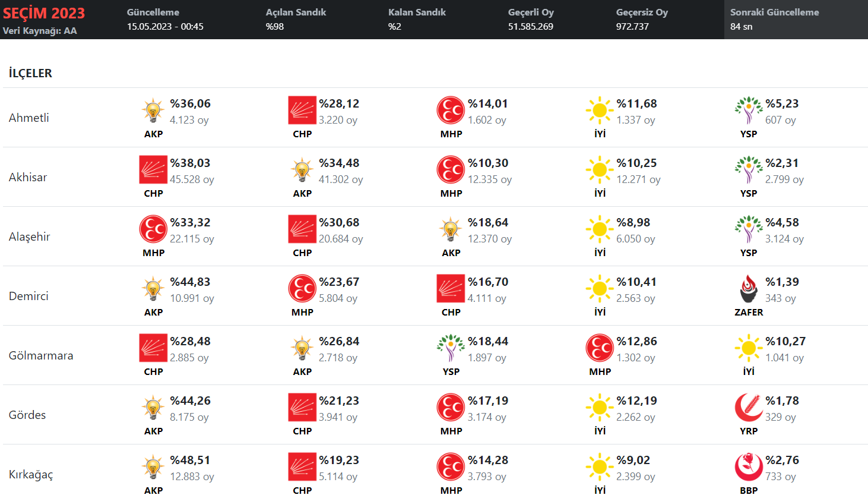Image resolution: width=868 pixels, height=495 pixels.
Task: Click the İYİ sun logo in Ahmetli row
Action: pyautogui.click(x=600, y=111)
